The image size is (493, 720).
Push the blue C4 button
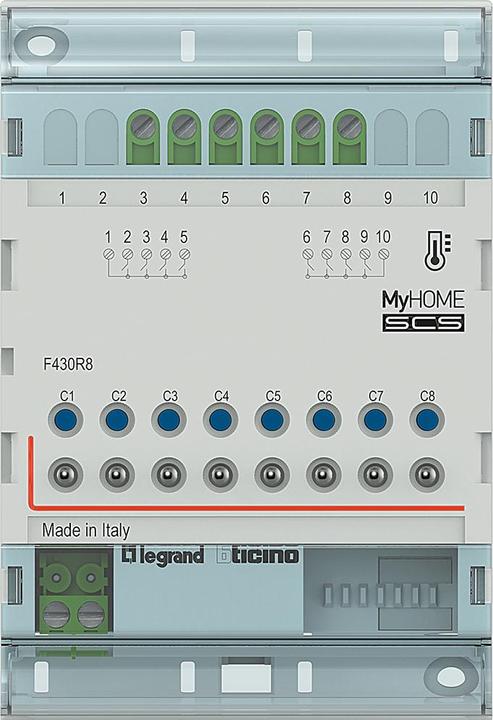220,419
